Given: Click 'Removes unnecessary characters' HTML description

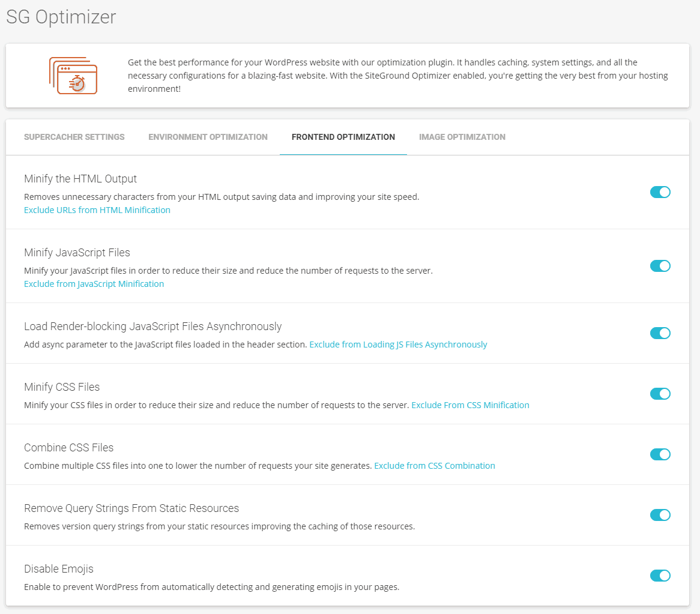Looking at the screenshot, I should coord(222,197).
